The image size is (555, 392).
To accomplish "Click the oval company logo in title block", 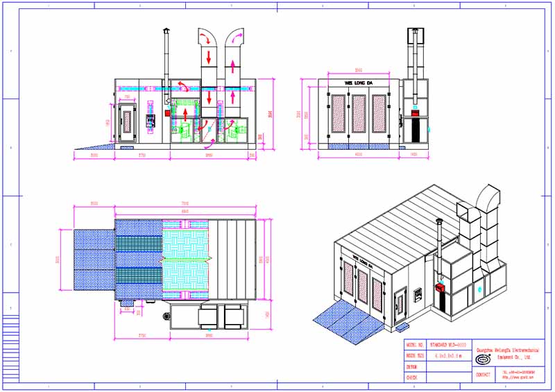I will (x=483, y=360).
